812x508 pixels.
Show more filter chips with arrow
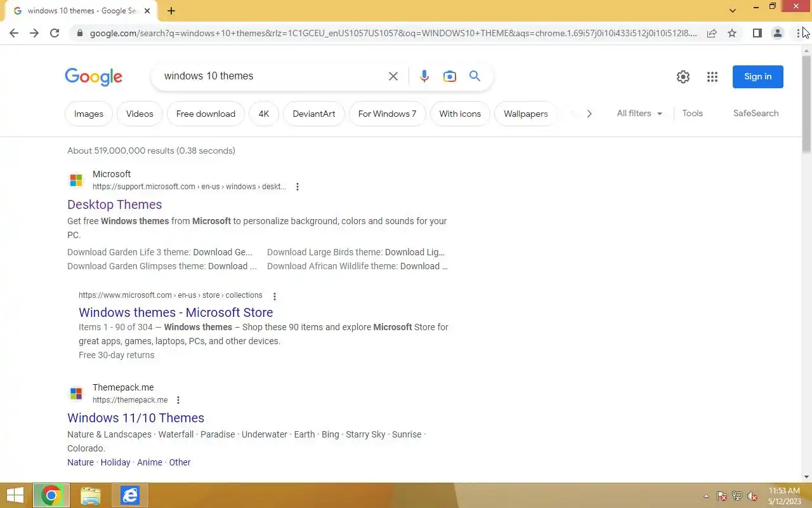(589, 114)
